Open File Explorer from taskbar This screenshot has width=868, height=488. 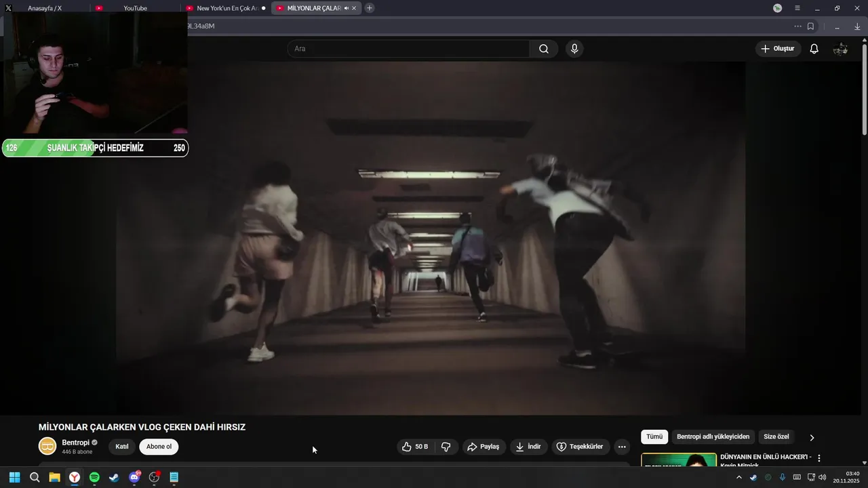click(54, 477)
